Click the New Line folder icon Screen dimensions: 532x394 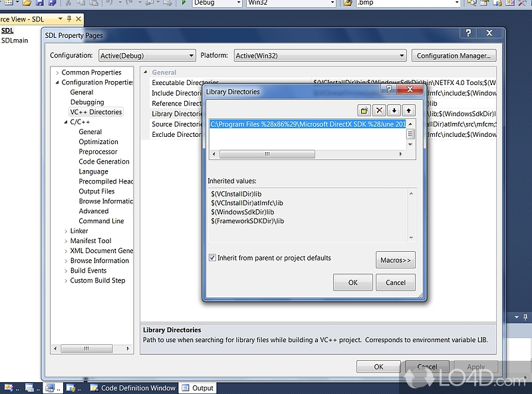tap(364, 110)
